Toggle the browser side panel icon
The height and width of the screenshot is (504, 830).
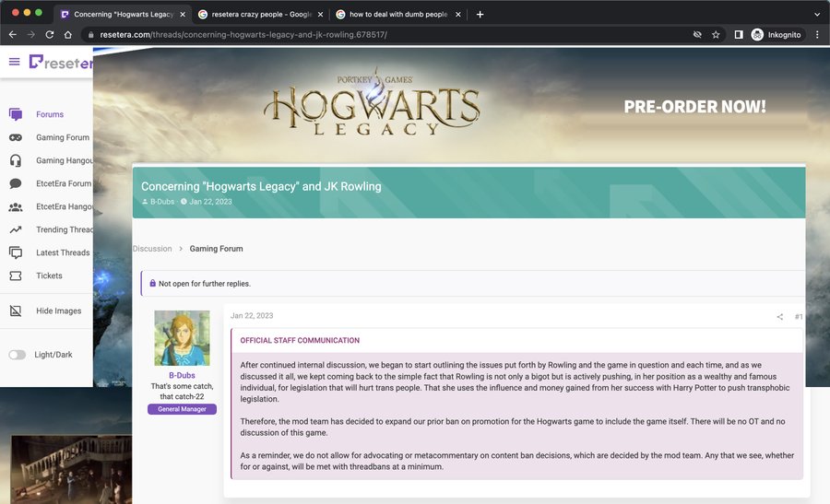coord(739,34)
